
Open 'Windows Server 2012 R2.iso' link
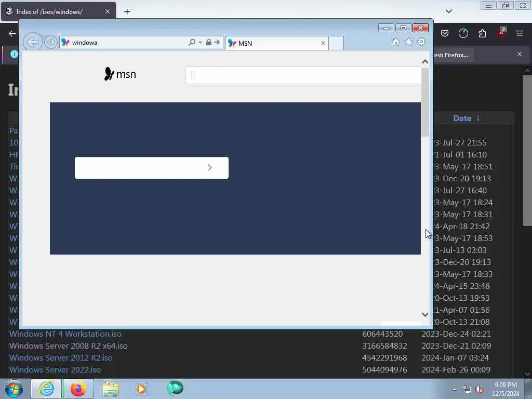coord(61,357)
